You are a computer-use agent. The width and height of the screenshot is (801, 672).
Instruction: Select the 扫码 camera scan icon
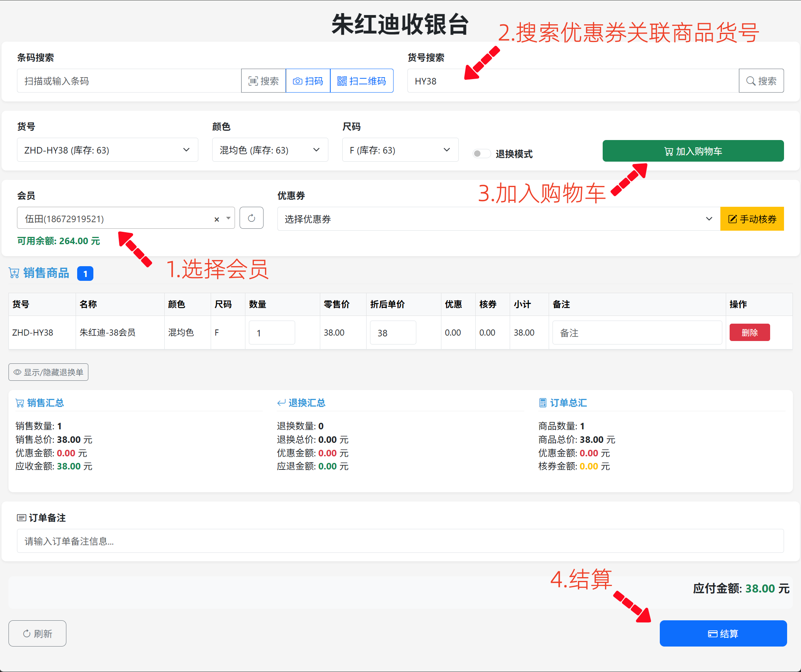[297, 81]
